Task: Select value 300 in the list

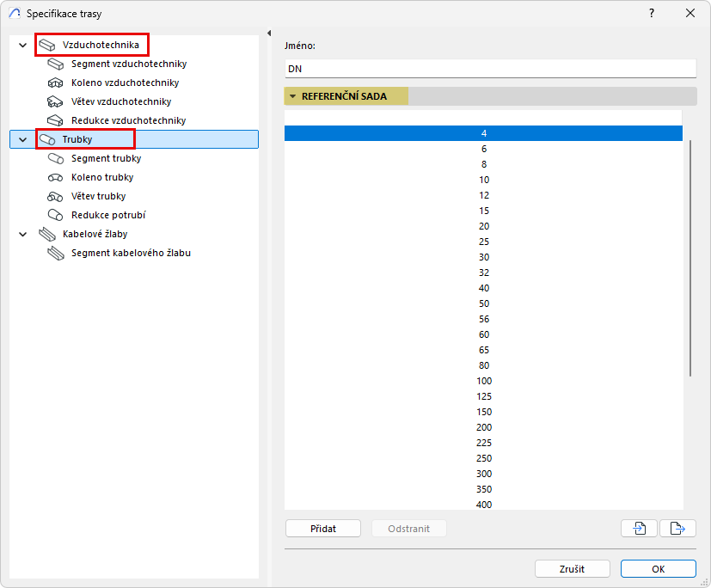Action: (483, 474)
